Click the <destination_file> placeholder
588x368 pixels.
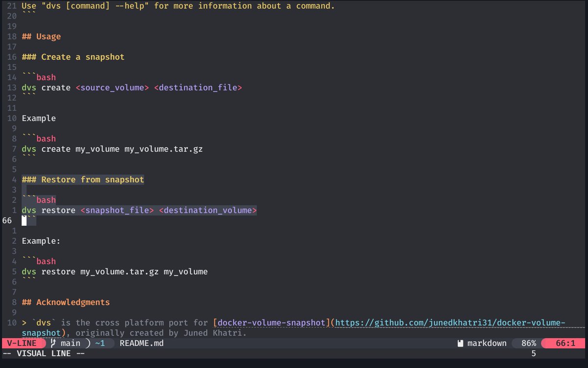[x=198, y=87]
